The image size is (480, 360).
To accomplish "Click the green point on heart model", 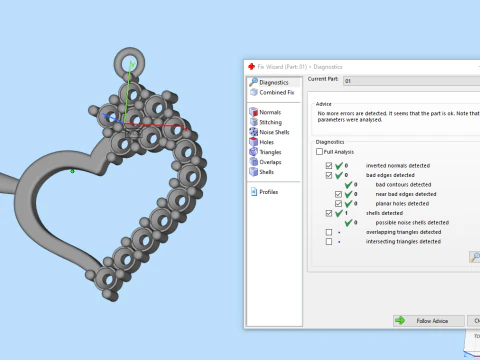I will 72,171.
